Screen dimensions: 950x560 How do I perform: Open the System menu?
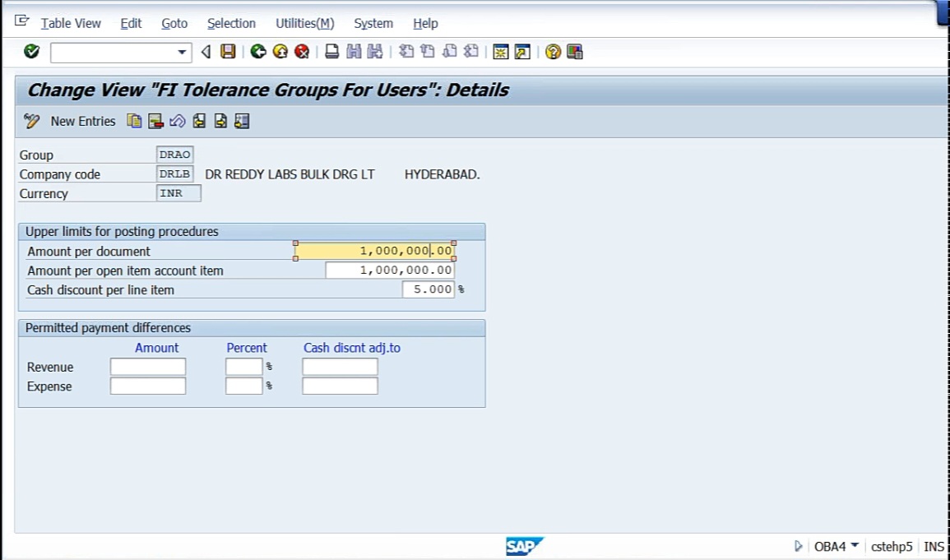[373, 24]
